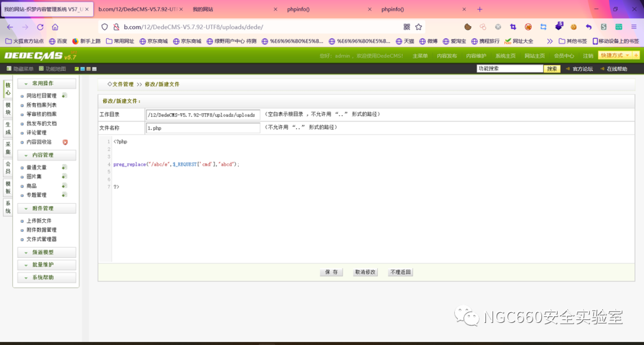644x345 pixels.
Task: Click the add icon beside 普通文章
Action: coord(64,167)
